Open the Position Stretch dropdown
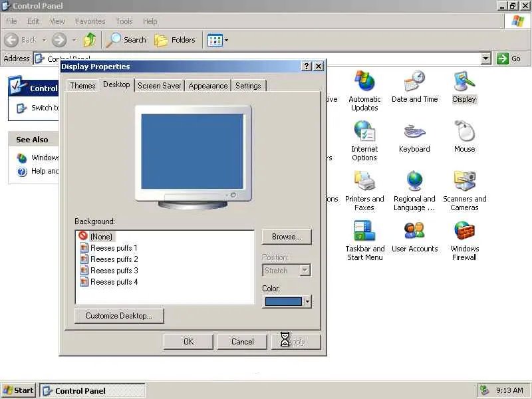This screenshot has width=532, height=399. [305, 270]
